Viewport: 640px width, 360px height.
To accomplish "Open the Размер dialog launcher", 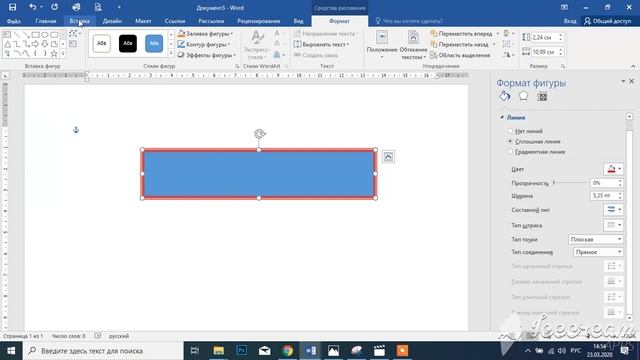I will [x=563, y=66].
